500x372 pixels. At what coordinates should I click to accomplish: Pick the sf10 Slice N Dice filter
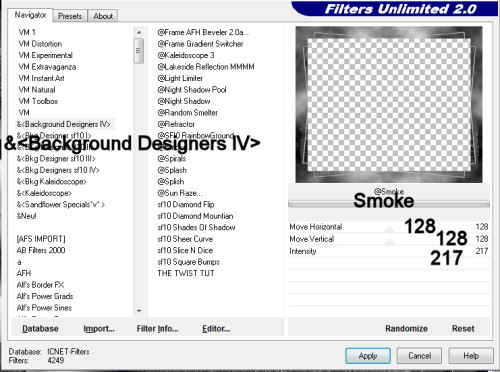[x=185, y=250]
